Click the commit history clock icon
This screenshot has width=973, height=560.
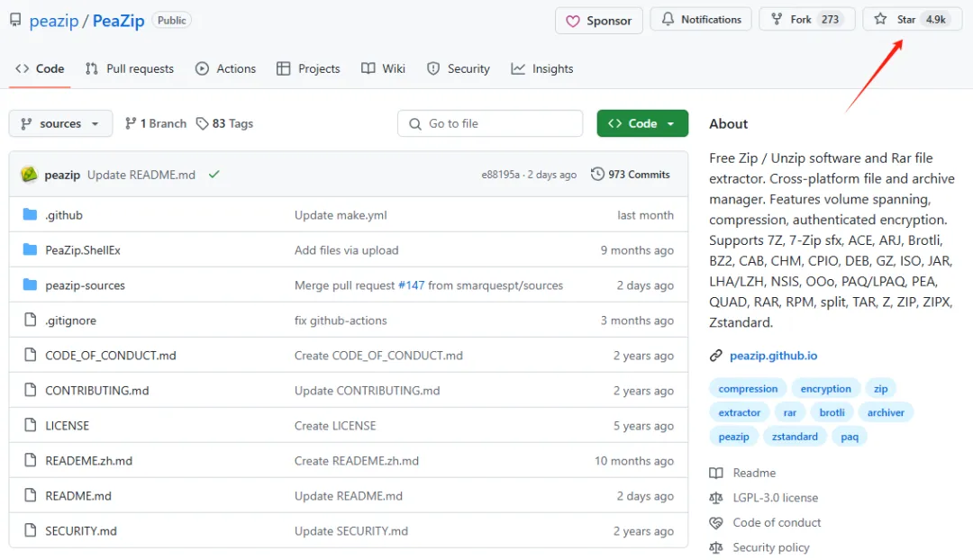point(597,174)
